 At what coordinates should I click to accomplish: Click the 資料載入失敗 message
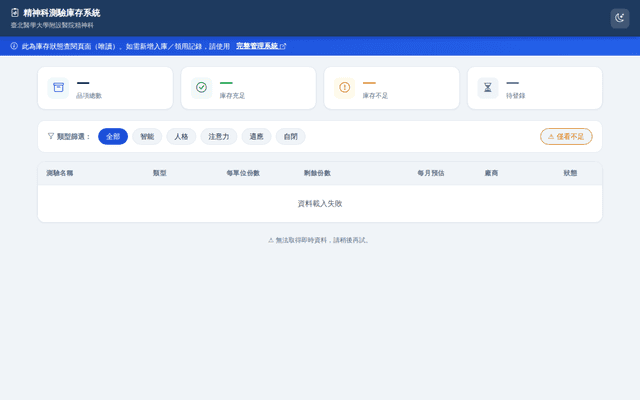(x=320, y=204)
